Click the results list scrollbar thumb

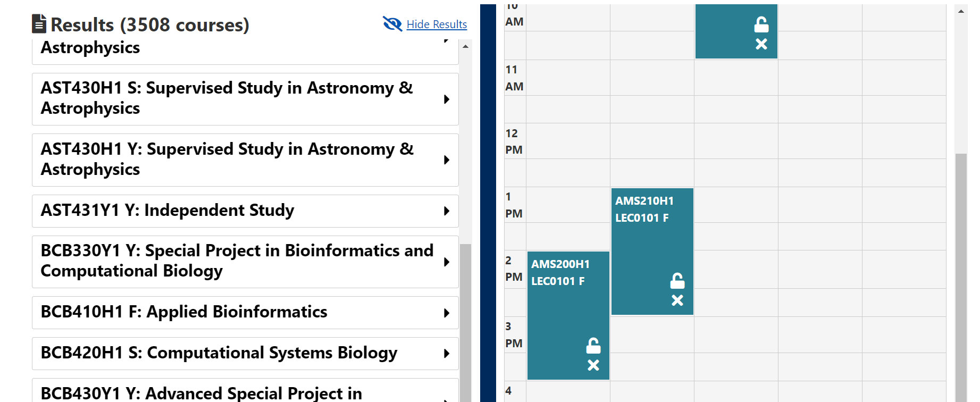click(466, 323)
